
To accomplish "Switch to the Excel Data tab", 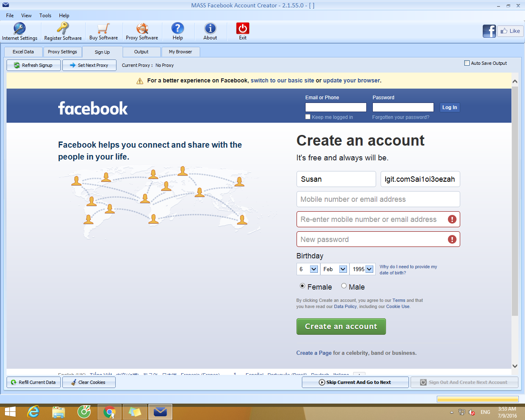I will 23,52.
